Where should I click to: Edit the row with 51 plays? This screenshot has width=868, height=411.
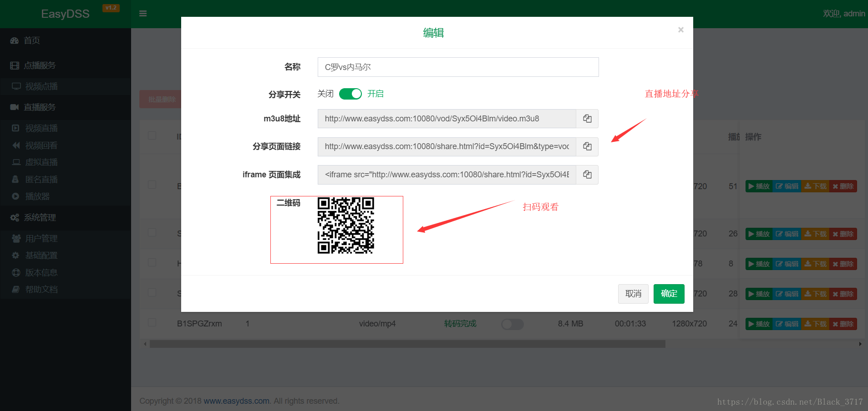pos(787,186)
